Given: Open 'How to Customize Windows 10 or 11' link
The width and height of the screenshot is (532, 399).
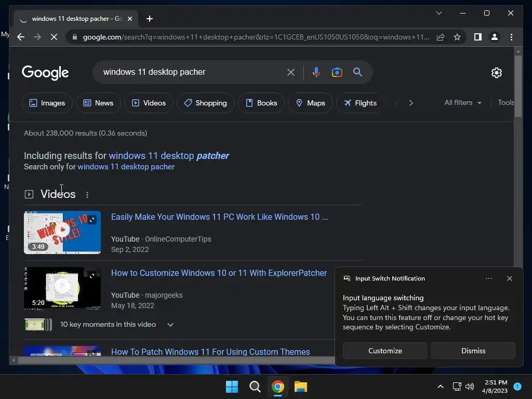Looking at the screenshot, I should [219, 273].
